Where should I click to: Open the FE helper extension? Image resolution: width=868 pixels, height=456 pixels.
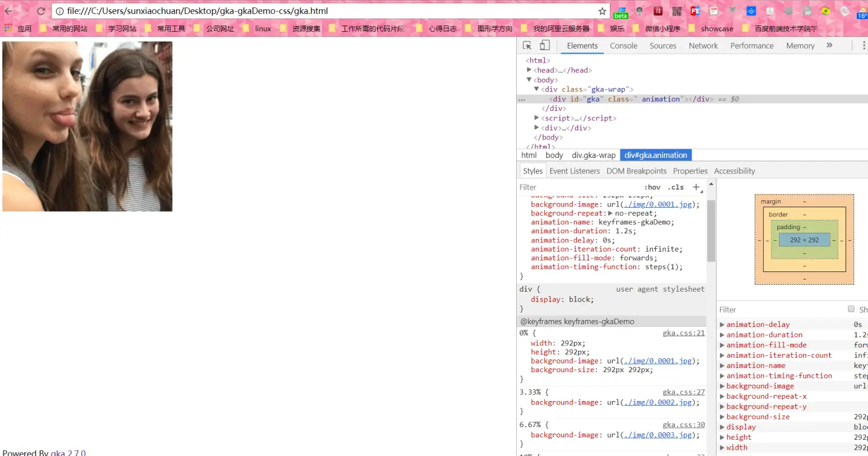696,11
